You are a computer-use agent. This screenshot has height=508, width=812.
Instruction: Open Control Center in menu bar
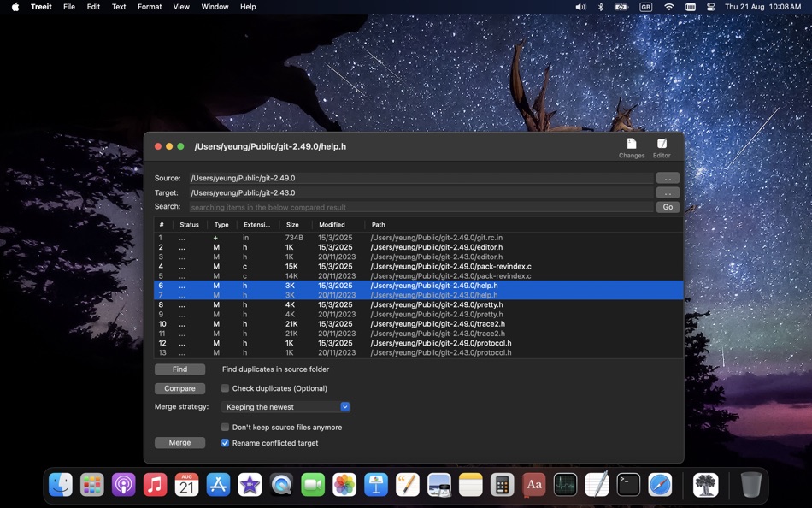tap(710, 7)
